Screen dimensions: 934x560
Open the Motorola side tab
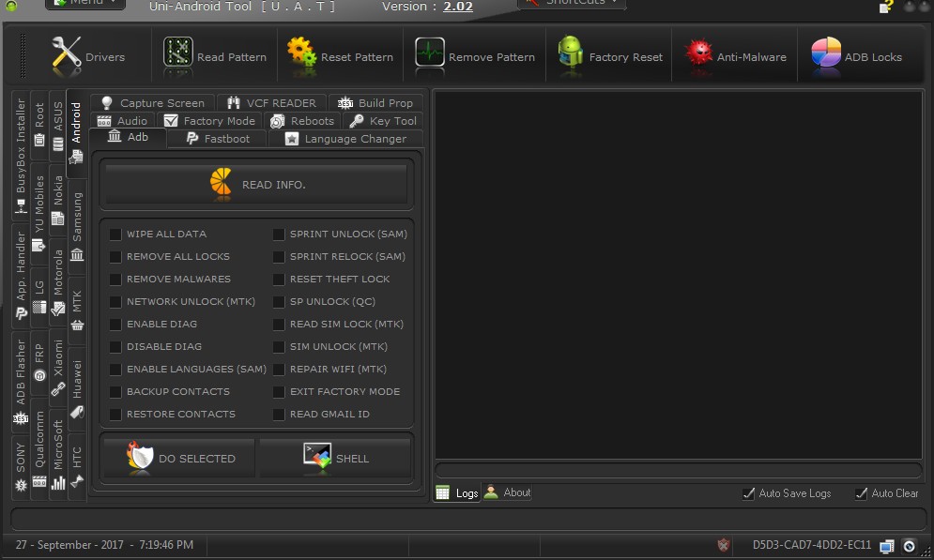pos(58,280)
